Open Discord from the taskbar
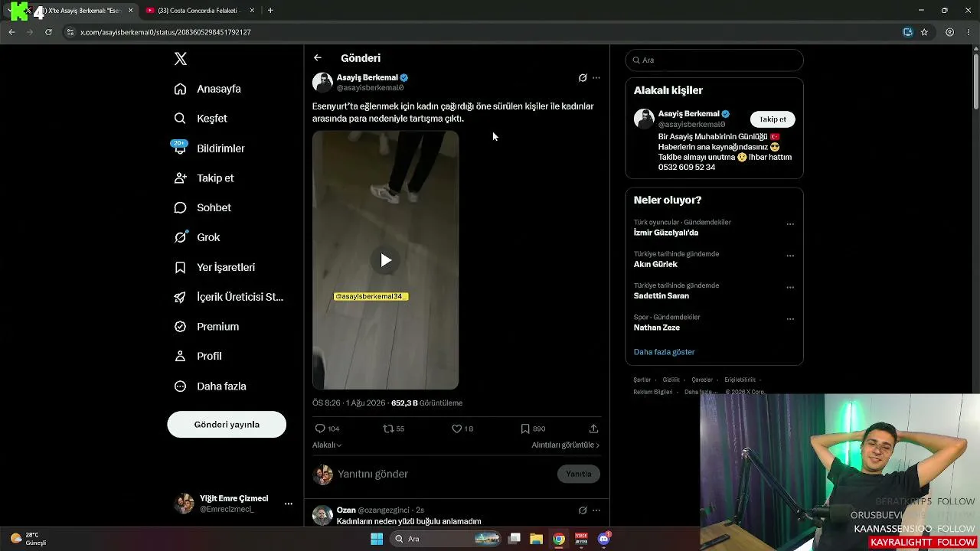This screenshot has height=551, width=980. [604, 539]
